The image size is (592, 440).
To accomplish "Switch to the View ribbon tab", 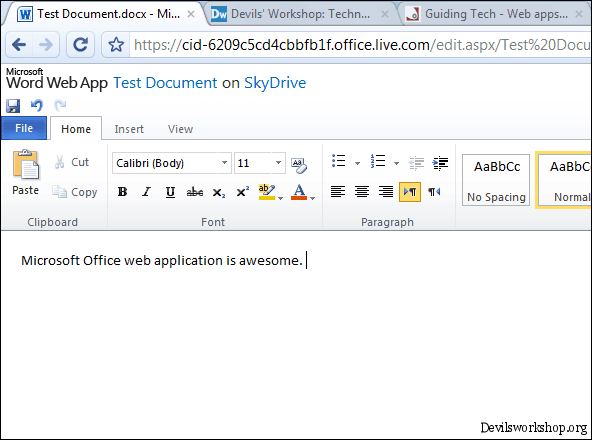I will [180, 129].
